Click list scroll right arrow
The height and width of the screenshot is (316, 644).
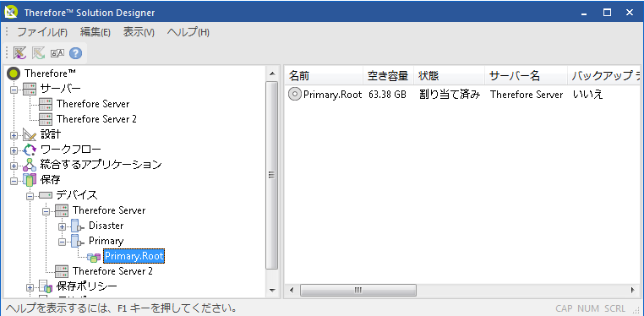633,290
